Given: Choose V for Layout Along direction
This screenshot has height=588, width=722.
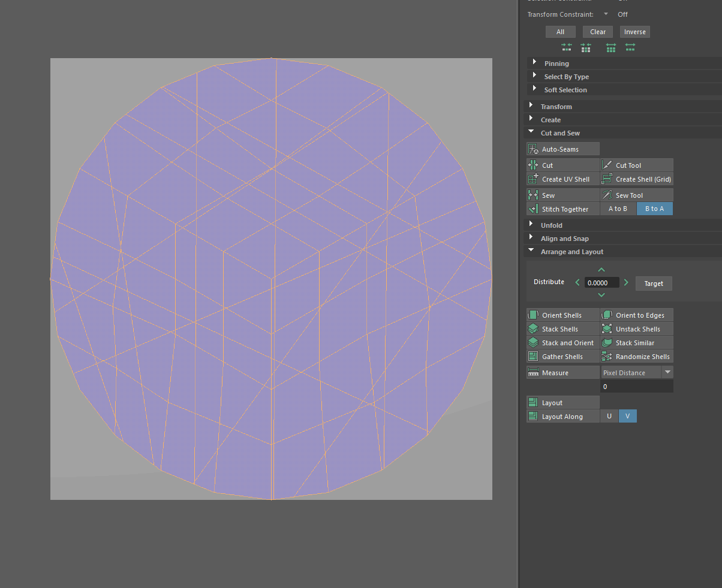Looking at the screenshot, I should tap(627, 416).
